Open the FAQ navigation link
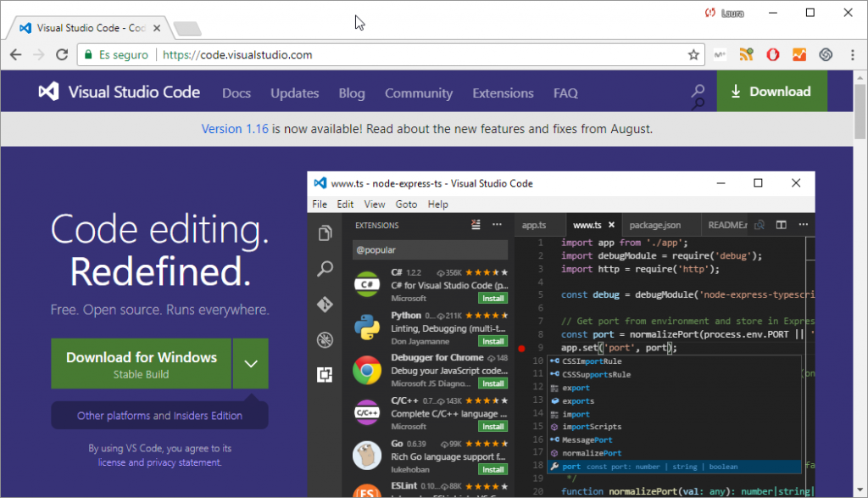The image size is (868, 498). coord(565,93)
